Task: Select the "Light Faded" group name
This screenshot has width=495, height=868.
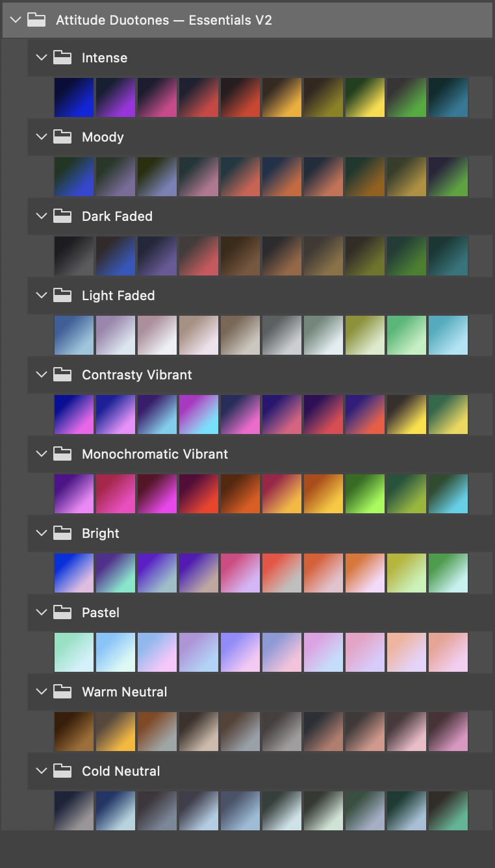Action: click(x=118, y=296)
